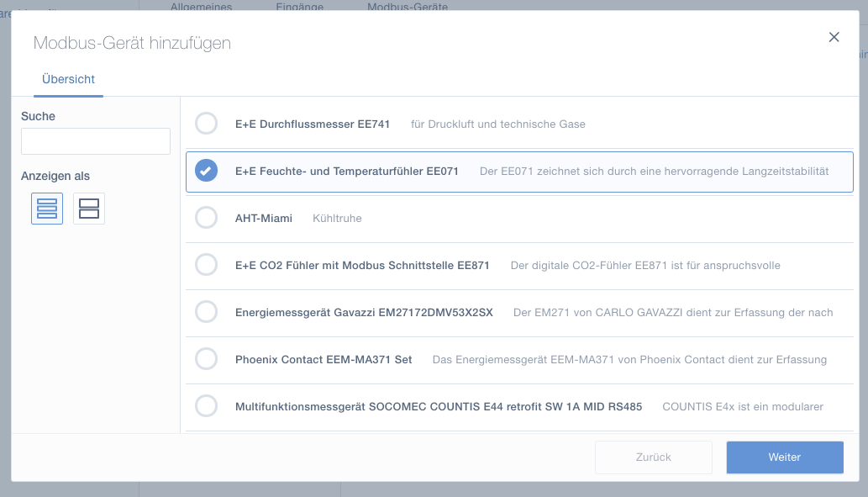
Task: Click description 'COUNTIS E4x ist ein modularer'
Action: tap(743, 407)
